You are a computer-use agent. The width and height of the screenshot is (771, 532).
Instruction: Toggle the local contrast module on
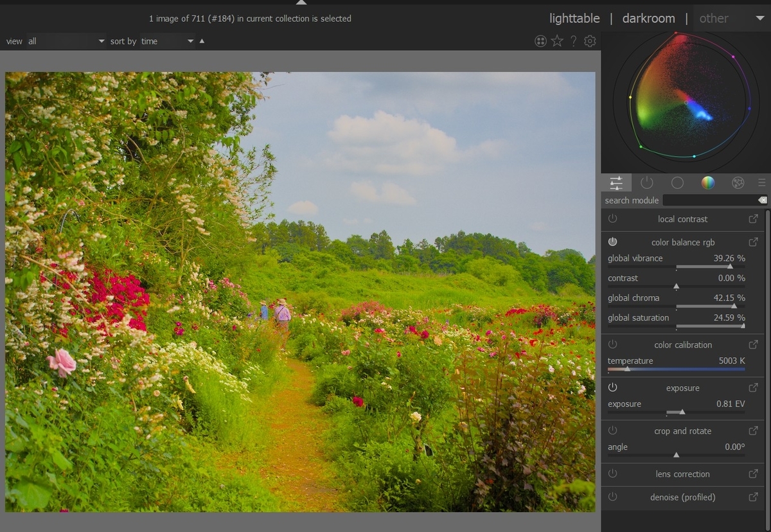pos(612,219)
